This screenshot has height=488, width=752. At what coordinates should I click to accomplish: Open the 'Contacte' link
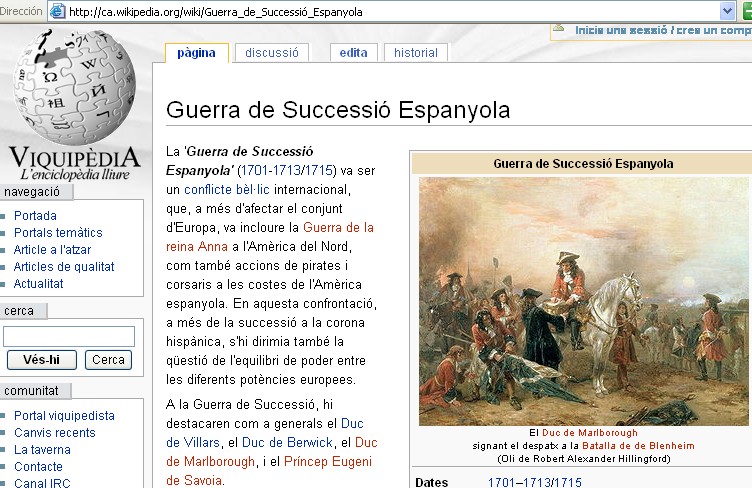click(38, 466)
